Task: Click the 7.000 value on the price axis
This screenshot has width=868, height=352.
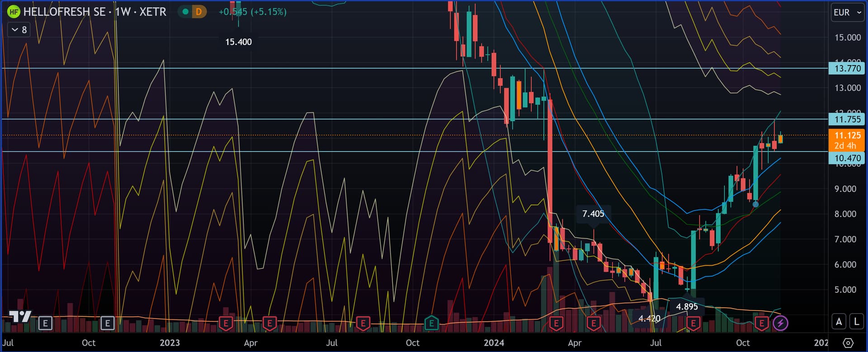Action: [x=845, y=239]
